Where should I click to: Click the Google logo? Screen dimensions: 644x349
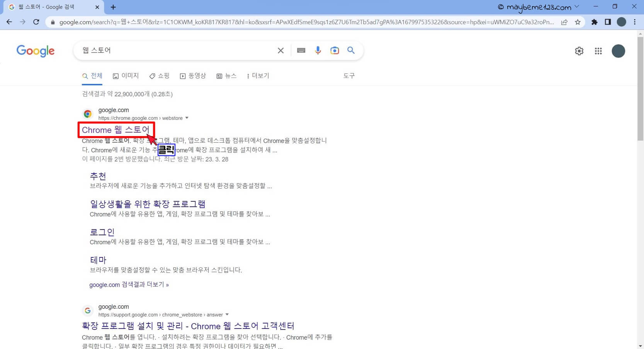(36, 51)
